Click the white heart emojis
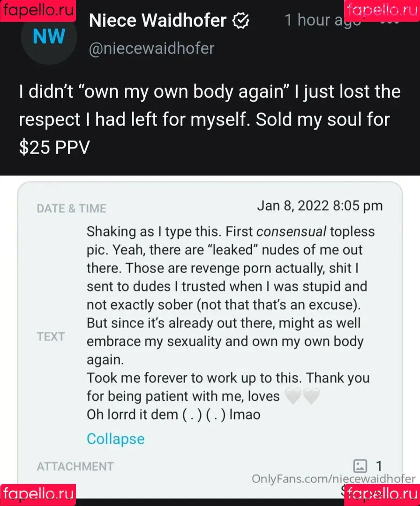 (302, 396)
